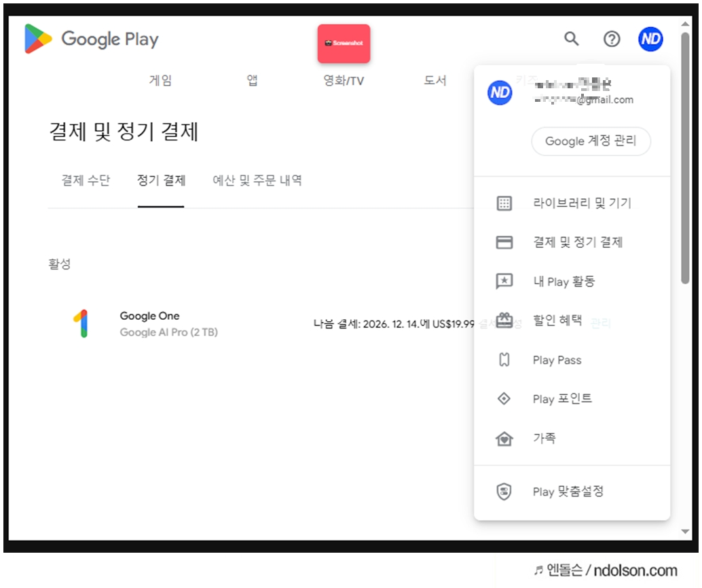702x588 pixels.
Task: Open the 게임 navigation tab
Action: 160,81
